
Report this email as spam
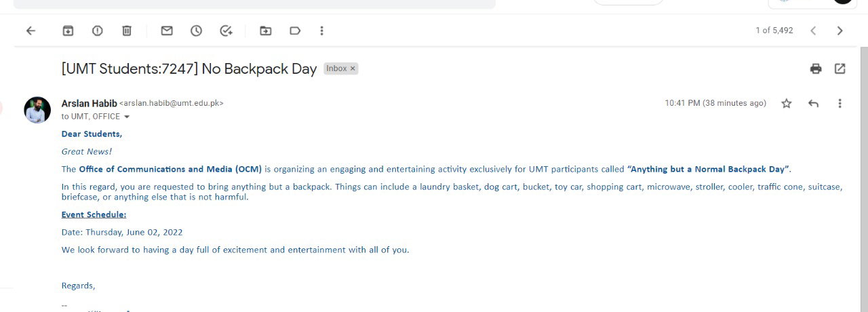tap(98, 31)
